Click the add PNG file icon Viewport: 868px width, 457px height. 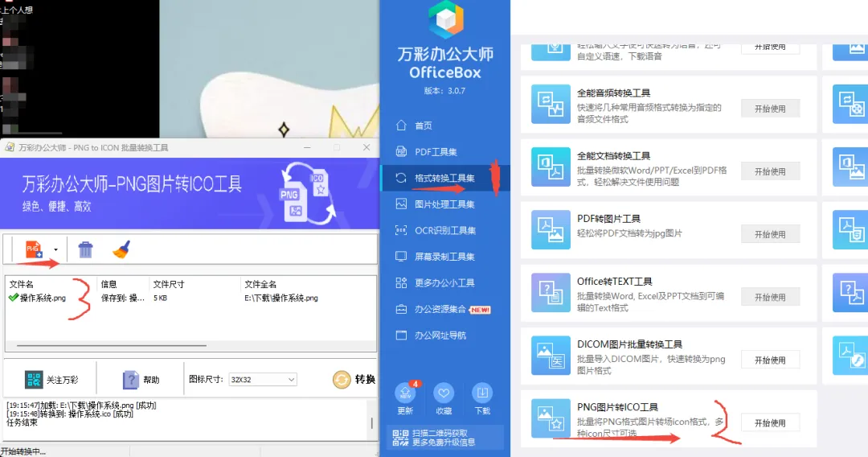tap(34, 249)
